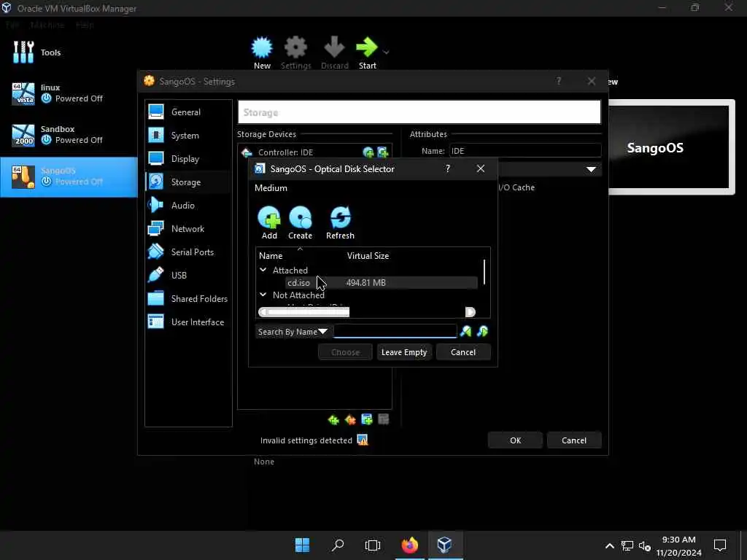Open General settings category

(x=188, y=112)
